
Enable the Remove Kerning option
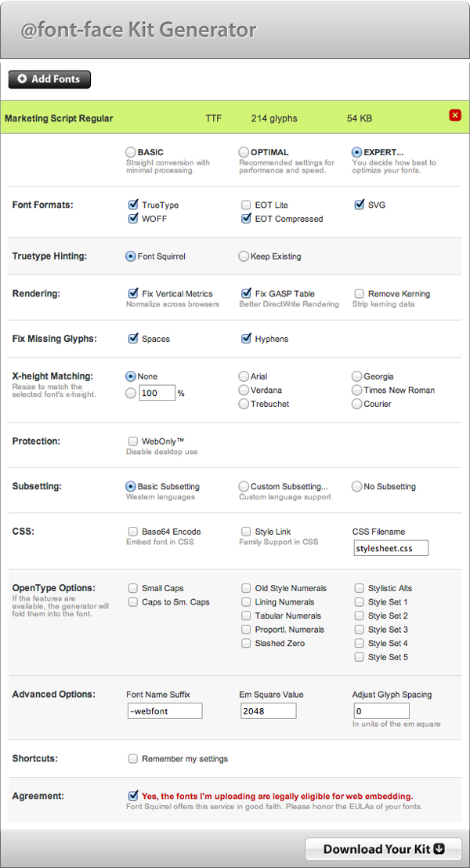click(360, 293)
